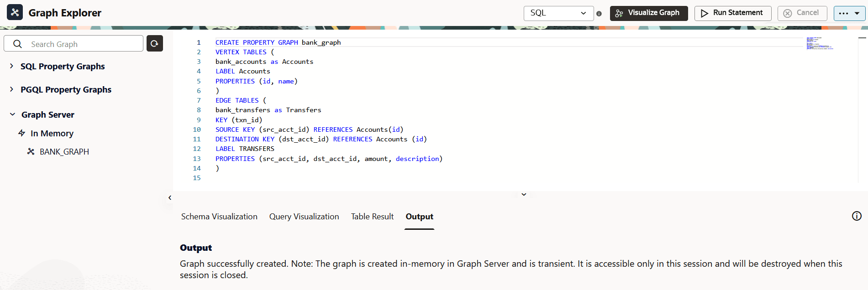Click the BANK_GRAPH graph icon
The height and width of the screenshot is (290, 868).
point(31,151)
